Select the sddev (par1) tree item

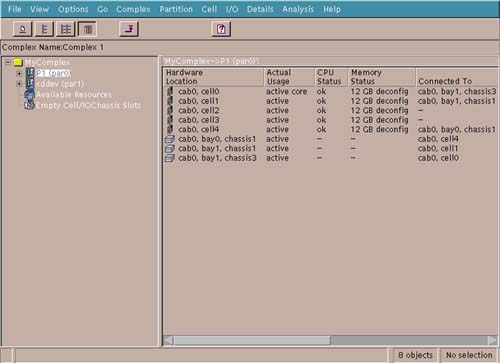[60, 84]
